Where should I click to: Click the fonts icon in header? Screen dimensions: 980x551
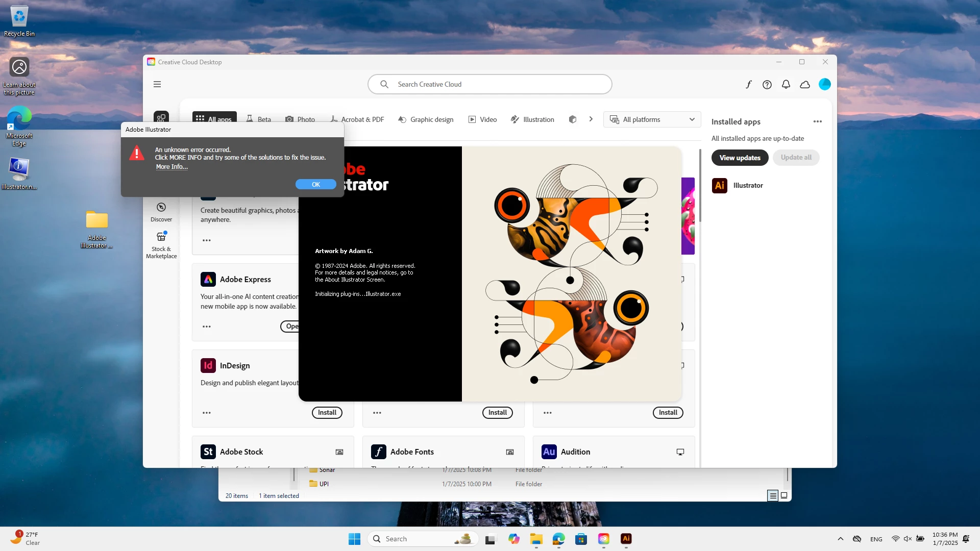coord(748,85)
